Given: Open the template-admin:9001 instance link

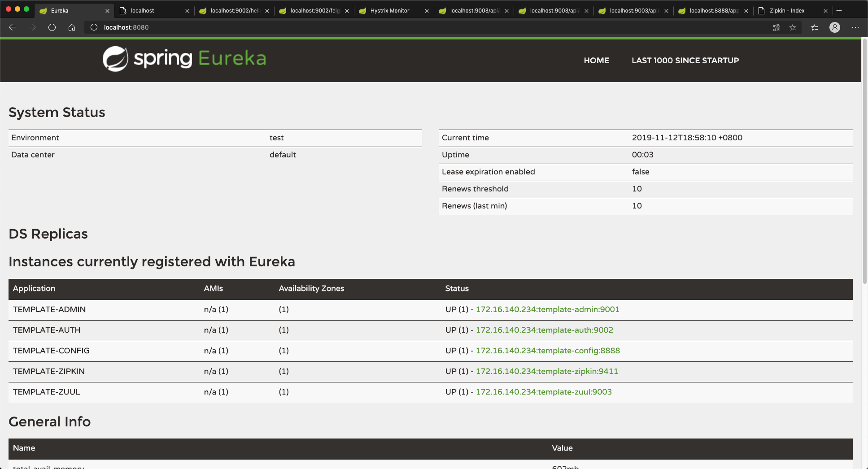Looking at the screenshot, I should [x=547, y=309].
